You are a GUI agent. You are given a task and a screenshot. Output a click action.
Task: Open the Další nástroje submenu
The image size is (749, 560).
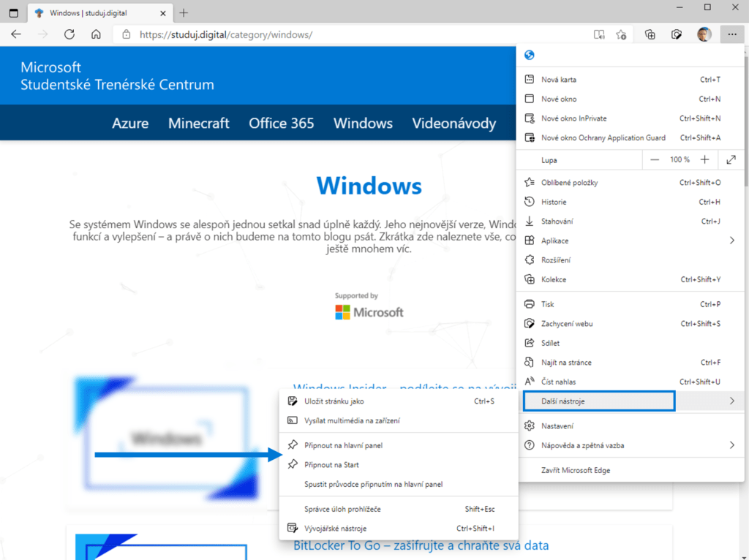point(598,401)
